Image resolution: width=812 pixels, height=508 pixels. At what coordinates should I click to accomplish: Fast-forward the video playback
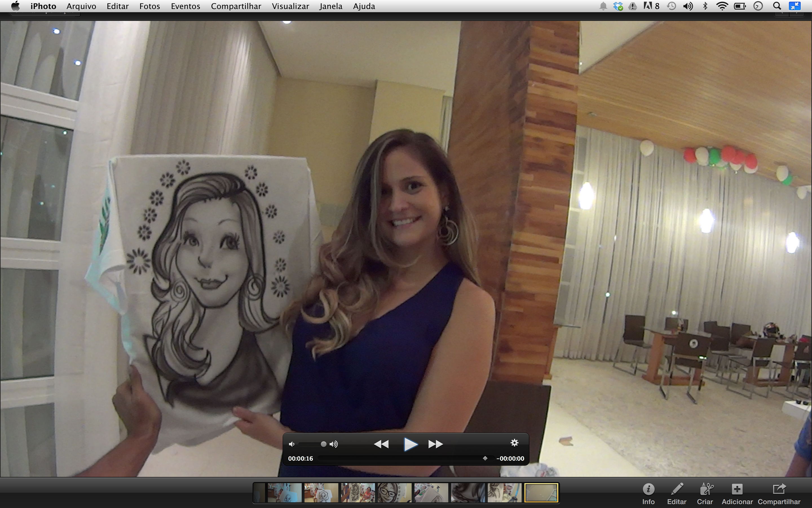click(x=436, y=444)
